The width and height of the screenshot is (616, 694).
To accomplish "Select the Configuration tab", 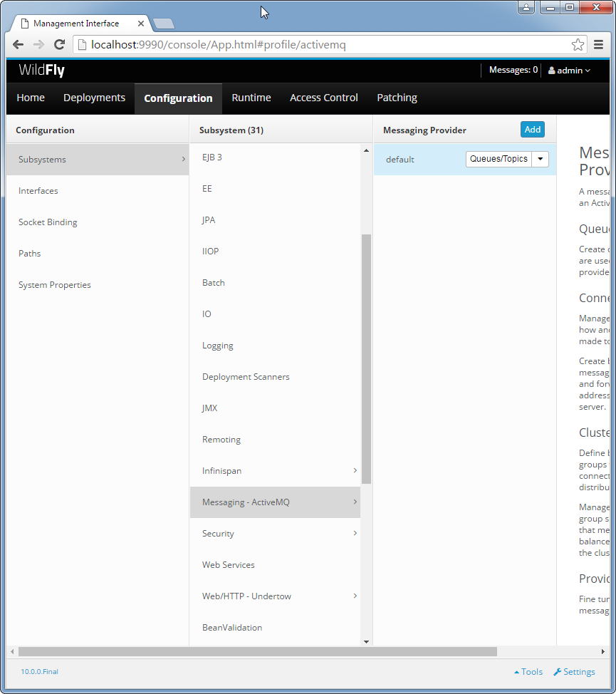I will [x=178, y=98].
